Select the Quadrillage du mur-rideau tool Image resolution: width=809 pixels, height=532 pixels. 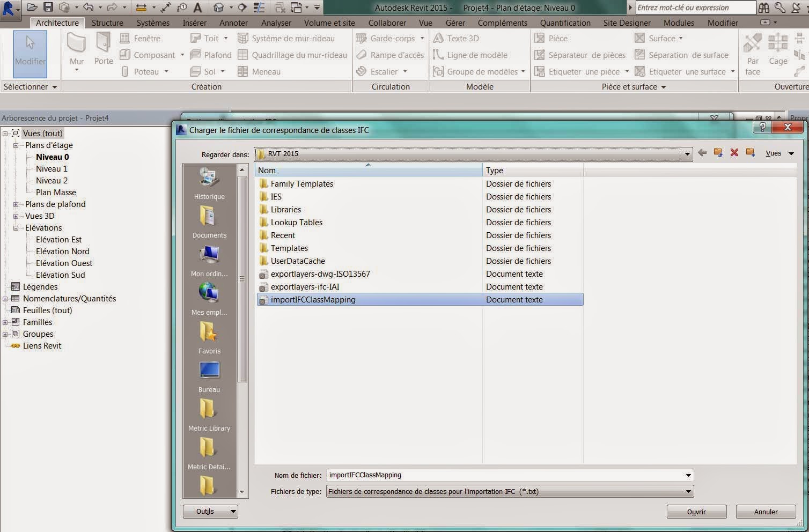tap(292, 55)
